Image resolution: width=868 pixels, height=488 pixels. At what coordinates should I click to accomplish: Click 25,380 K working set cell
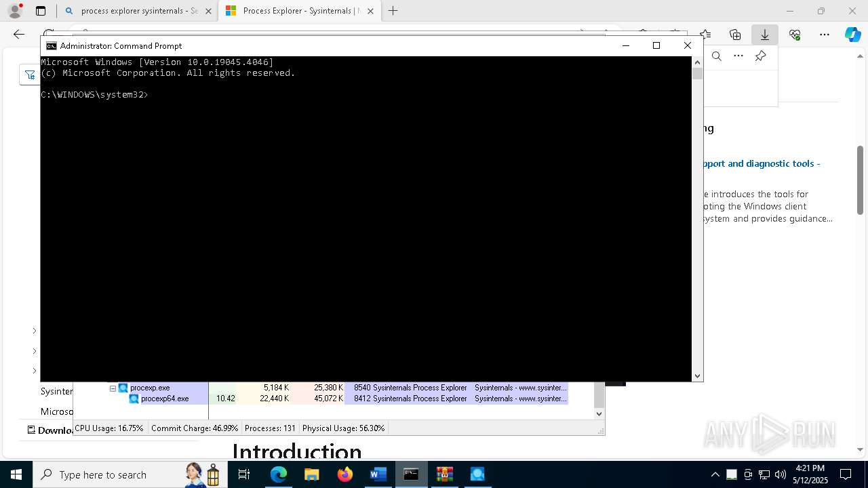(x=328, y=388)
